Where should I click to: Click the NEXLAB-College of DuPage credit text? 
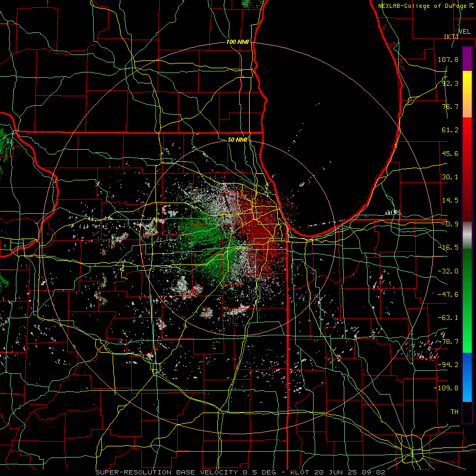pos(426,6)
